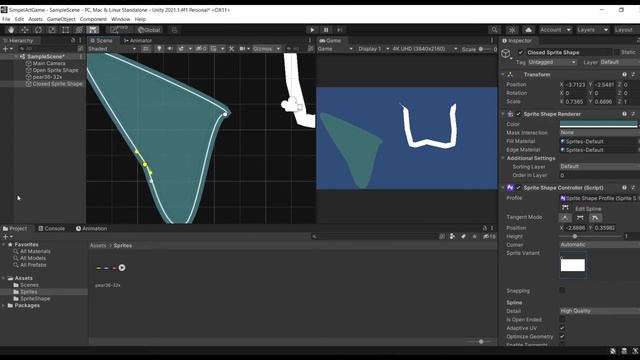The height and width of the screenshot is (360, 640).
Task: Open the GameObject menu
Action: tap(61, 19)
